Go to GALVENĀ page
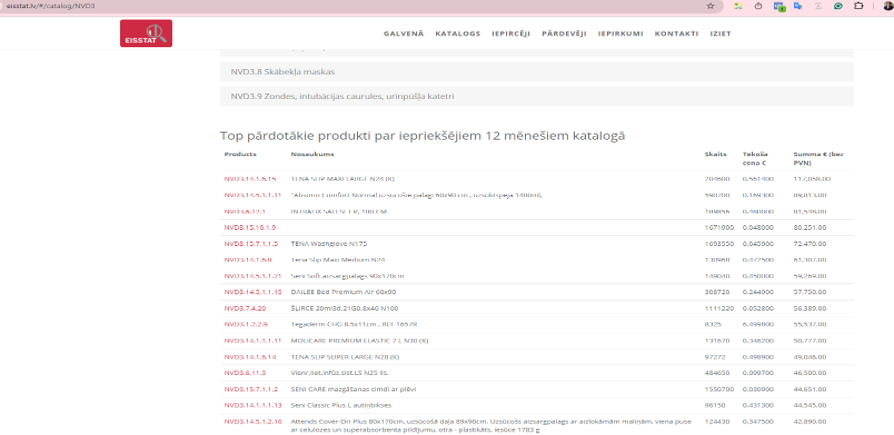 click(404, 34)
